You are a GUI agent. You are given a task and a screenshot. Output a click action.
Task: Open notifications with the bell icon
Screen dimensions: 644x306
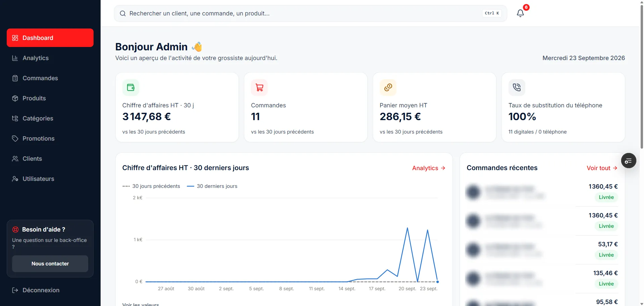[x=520, y=13]
